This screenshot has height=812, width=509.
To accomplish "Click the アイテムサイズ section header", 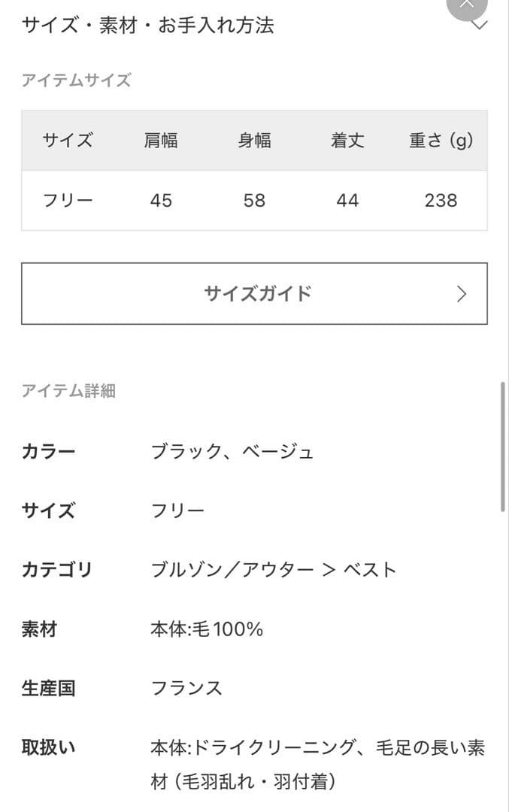I will (76, 80).
